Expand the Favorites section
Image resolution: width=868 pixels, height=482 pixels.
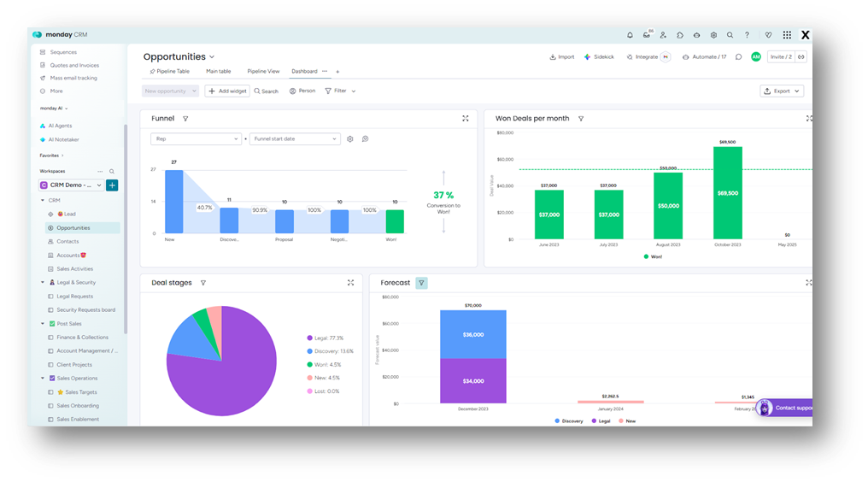click(x=51, y=156)
